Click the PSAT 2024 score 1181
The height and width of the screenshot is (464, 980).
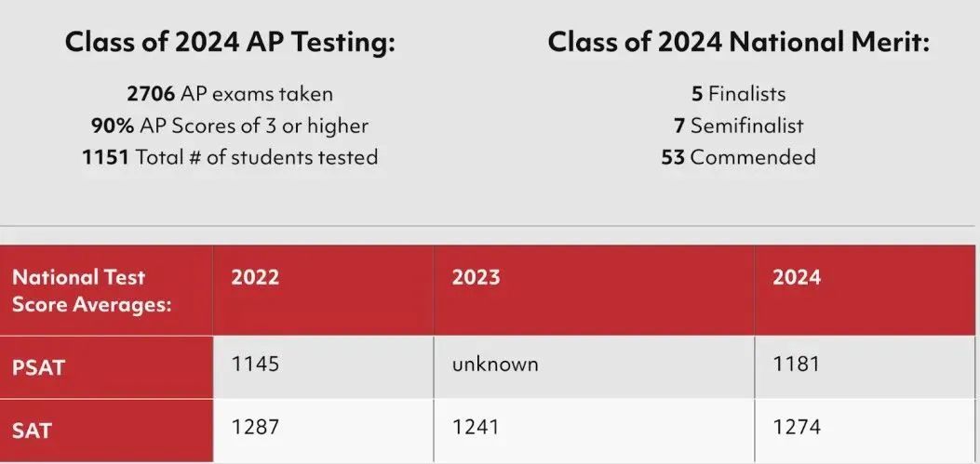point(796,365)
